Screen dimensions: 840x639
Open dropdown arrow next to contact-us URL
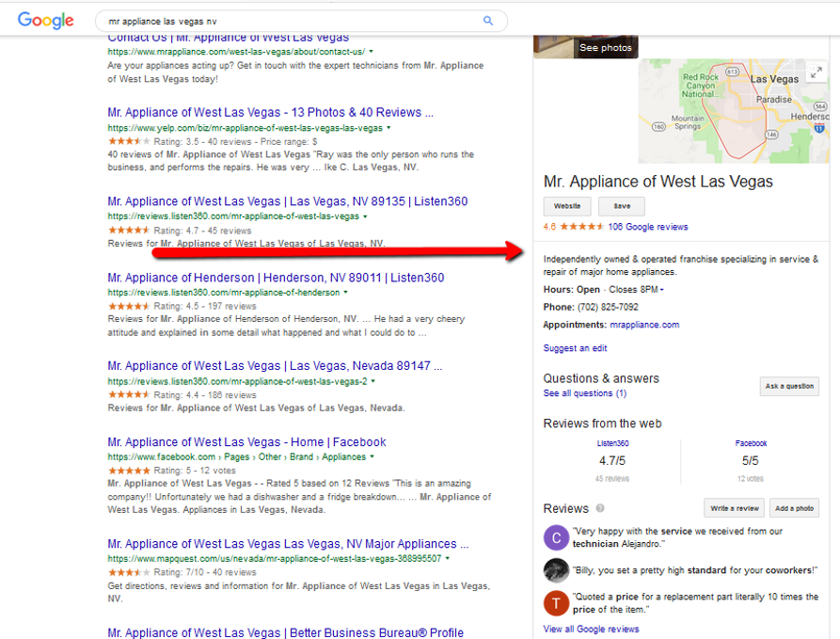(372, 52)
